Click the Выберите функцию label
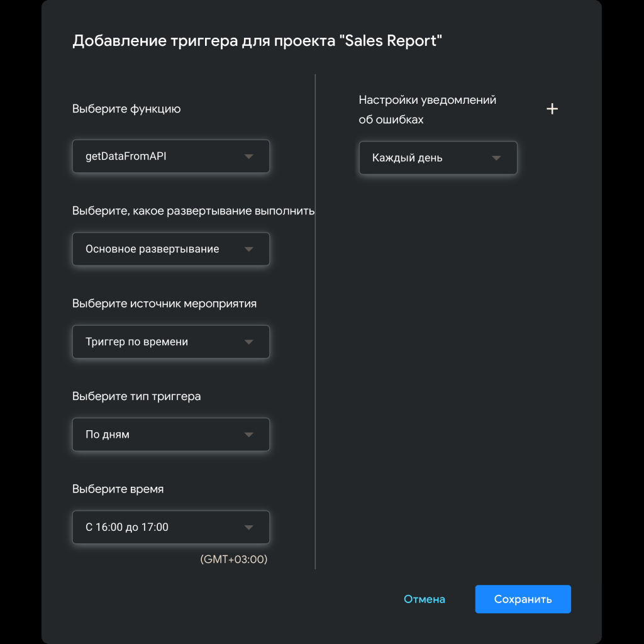 (126, 109)
